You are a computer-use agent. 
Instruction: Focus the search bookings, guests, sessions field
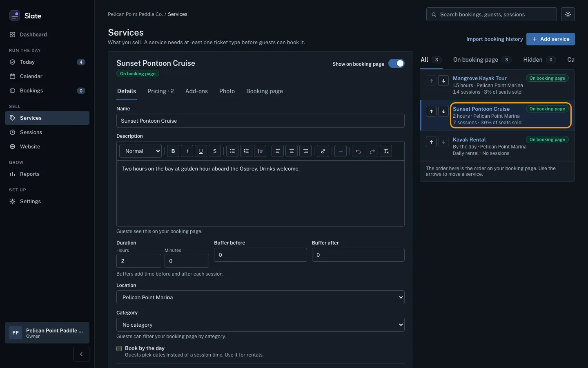[492, 15]
